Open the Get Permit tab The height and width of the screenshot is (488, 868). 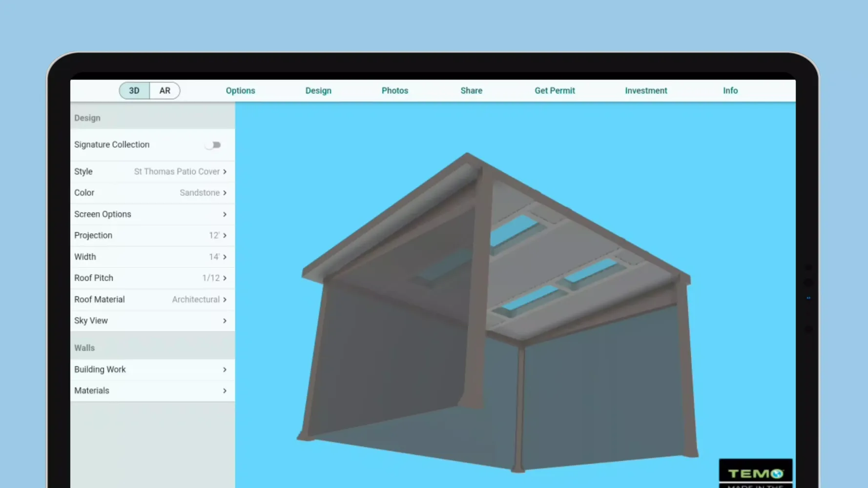[555, 91]
